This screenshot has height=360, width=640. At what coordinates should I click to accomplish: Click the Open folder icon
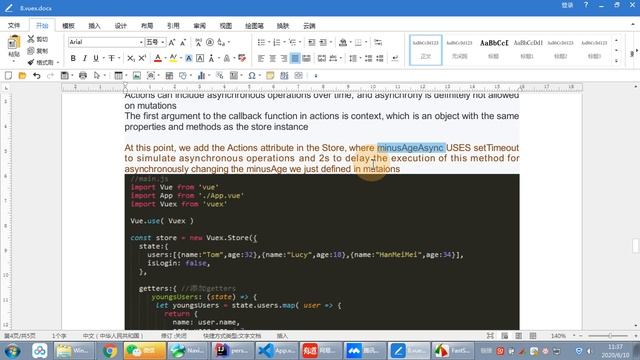[22, 76]
